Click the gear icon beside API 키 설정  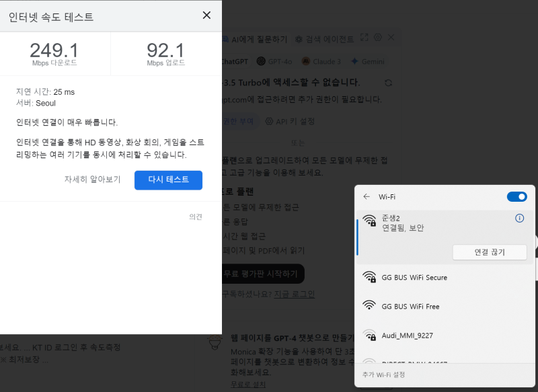coord(270,122)
